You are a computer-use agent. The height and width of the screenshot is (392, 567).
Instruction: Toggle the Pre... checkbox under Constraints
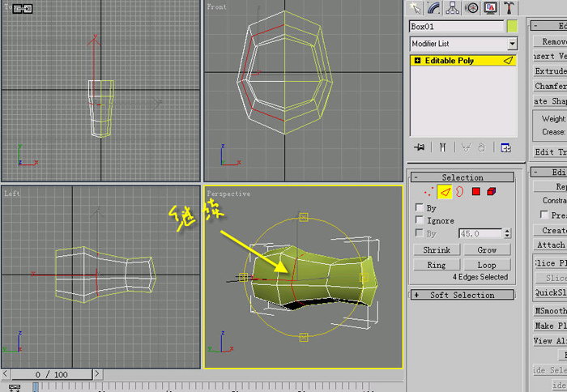pyautogui.click(x=544, y=215)
